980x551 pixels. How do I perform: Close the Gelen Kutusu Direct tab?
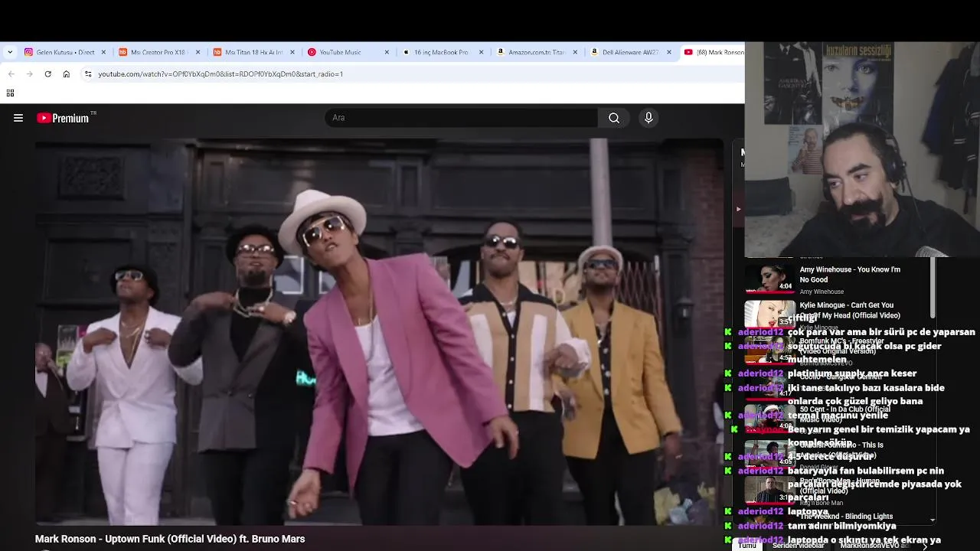pos(103,52)
